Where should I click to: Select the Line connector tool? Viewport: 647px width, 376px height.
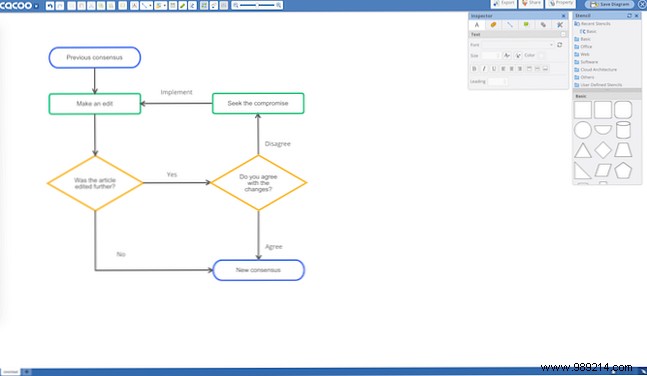pyautogui.click(x=144, y=6)
